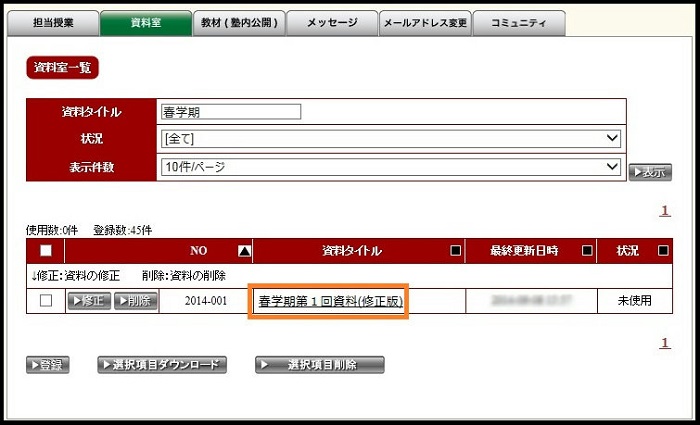700x425 pixels.
Task: Check the row checkbox for 2014-001
Action: tap(46, 301)
